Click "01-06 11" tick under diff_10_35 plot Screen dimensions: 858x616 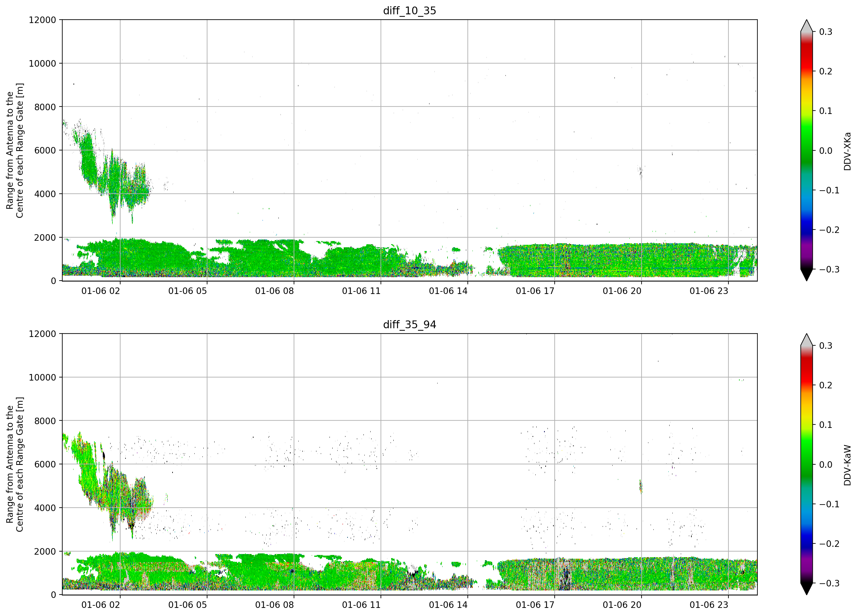point(361,291)
